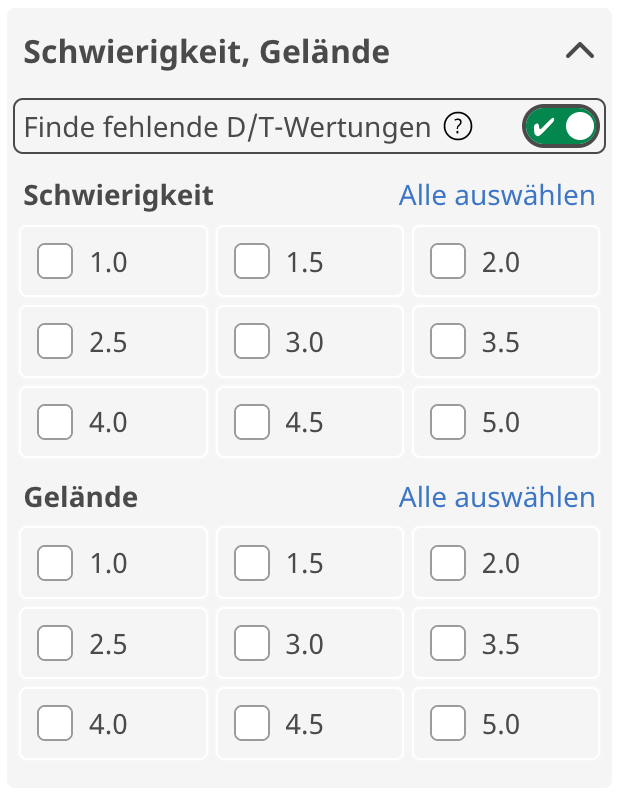The height and width of the screenshot is (798, 622).
Task: Select Schwierigkeit 3.0 checkbox
Action: (x=252, y=341)
